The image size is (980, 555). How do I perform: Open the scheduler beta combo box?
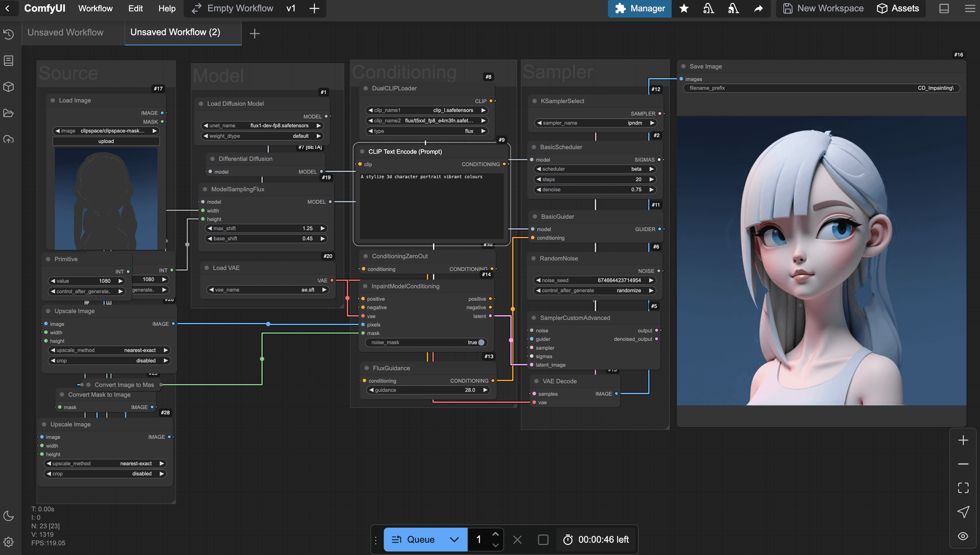pos(595,169)
